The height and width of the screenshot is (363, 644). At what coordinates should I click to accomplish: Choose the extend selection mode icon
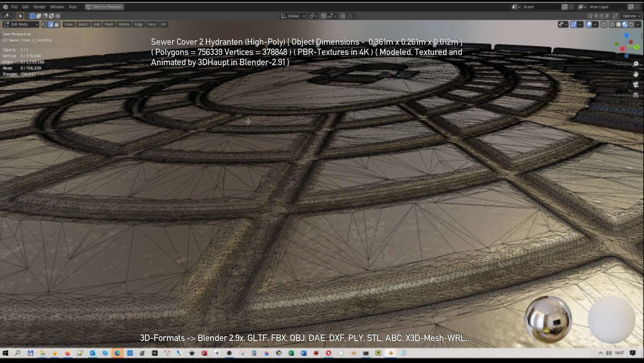coord(39,16)
